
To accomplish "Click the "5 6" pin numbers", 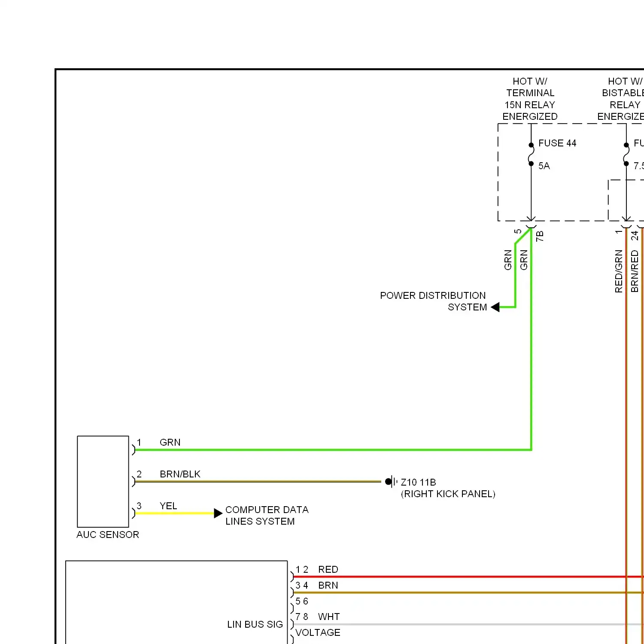I will (302, 601).
